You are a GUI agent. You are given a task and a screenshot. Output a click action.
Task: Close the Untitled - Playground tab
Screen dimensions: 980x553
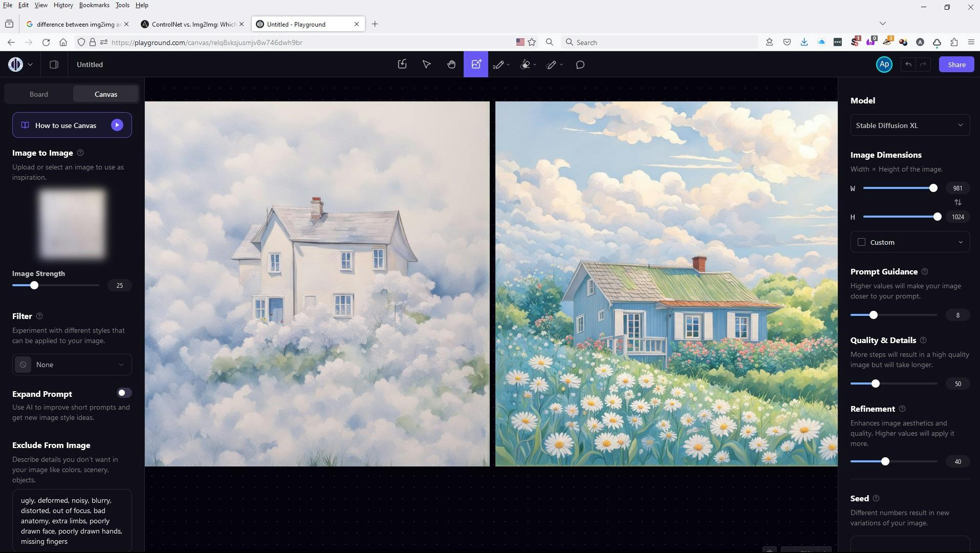coord(357,24)
